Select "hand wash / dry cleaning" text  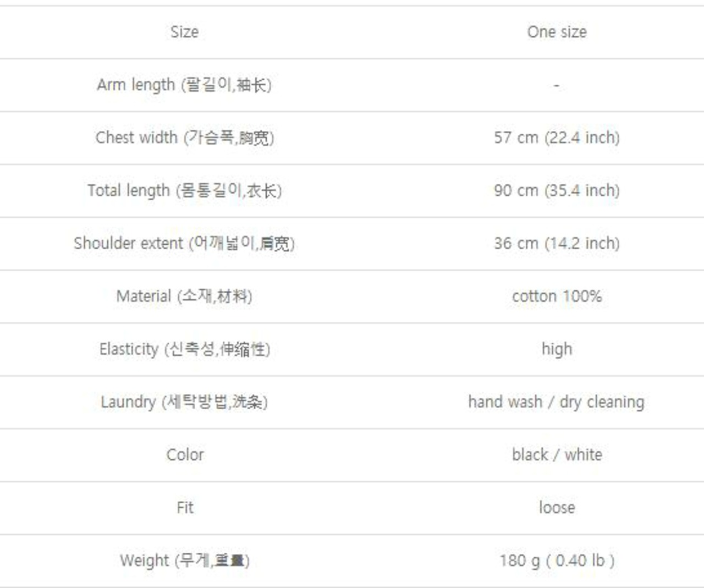point(556,402)
